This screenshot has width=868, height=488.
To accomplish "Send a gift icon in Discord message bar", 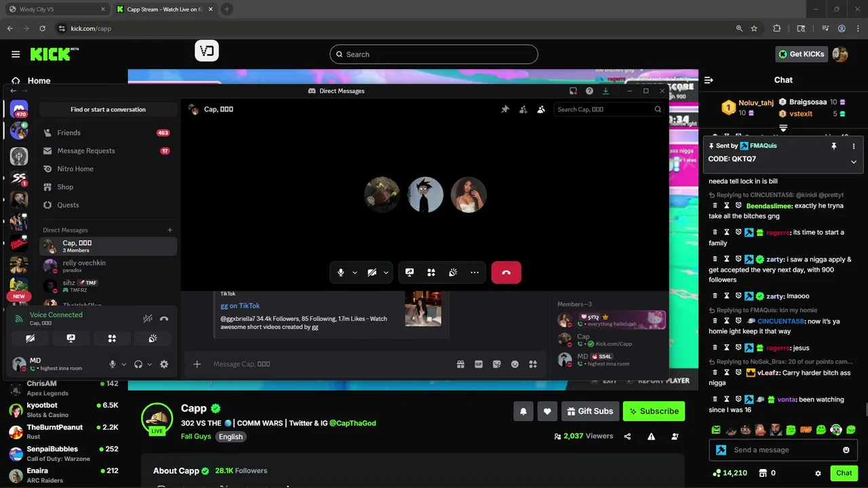I will 460,364.
